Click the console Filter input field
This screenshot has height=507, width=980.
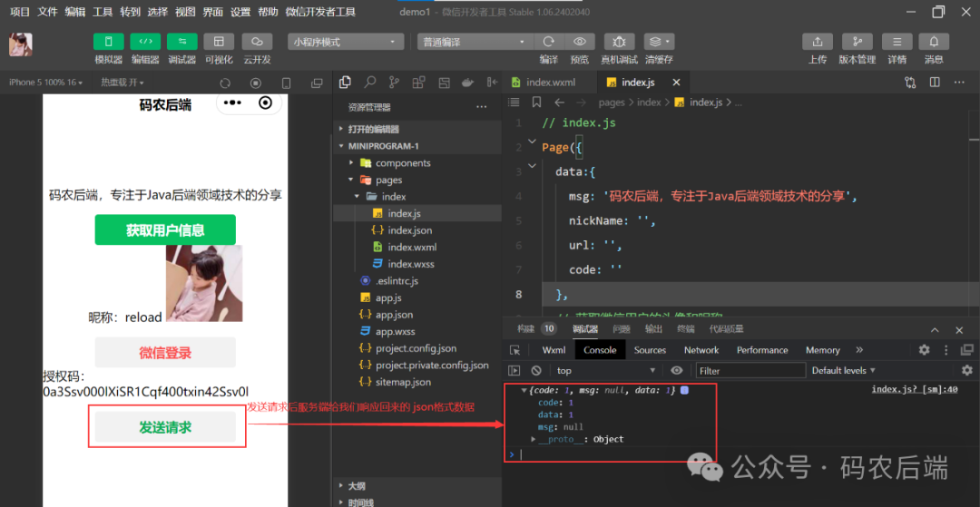click(750, 371)
